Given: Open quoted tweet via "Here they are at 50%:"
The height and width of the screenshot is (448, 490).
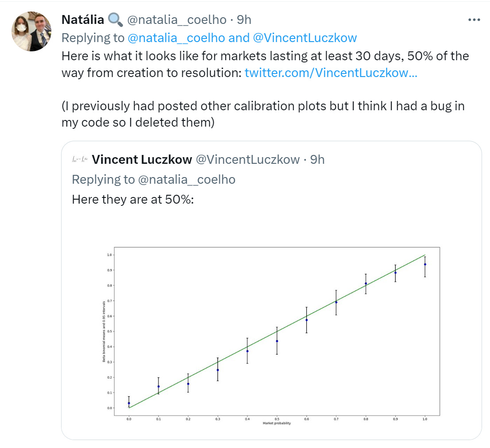Looking at the screenshot, I should click(x=133, y=199).
